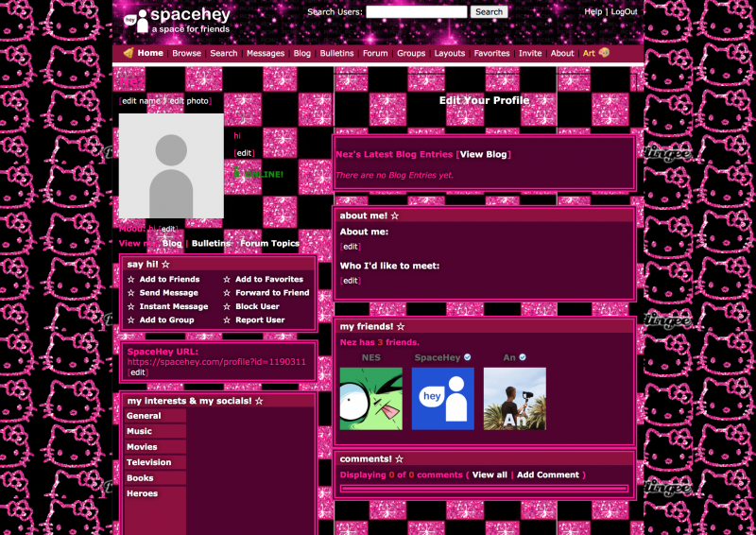Open the Forum Topics link
The width and height of the screenshot is (756, 535).
point(269,243)
